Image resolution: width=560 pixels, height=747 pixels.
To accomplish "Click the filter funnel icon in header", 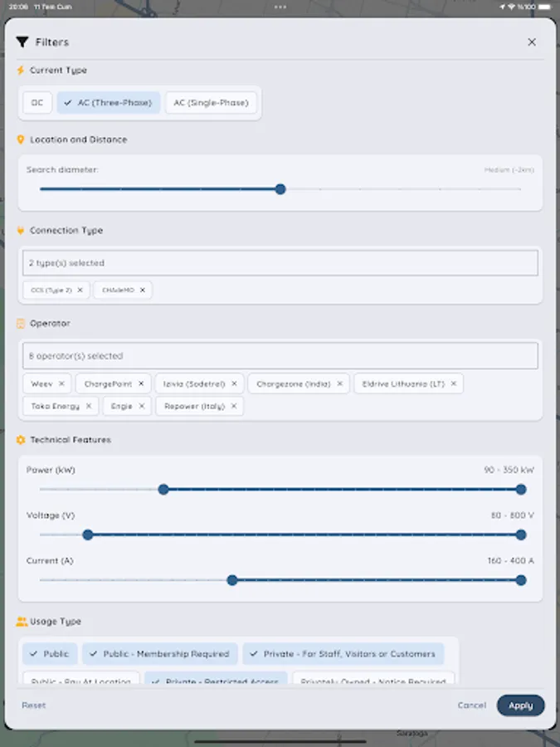I will tap(24, 41).
